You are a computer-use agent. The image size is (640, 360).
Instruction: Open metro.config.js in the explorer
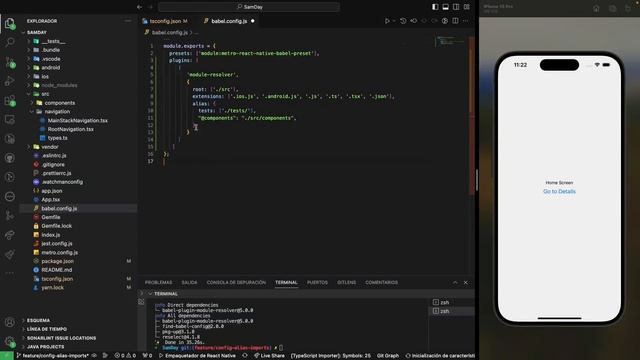[x=59, y=253]
